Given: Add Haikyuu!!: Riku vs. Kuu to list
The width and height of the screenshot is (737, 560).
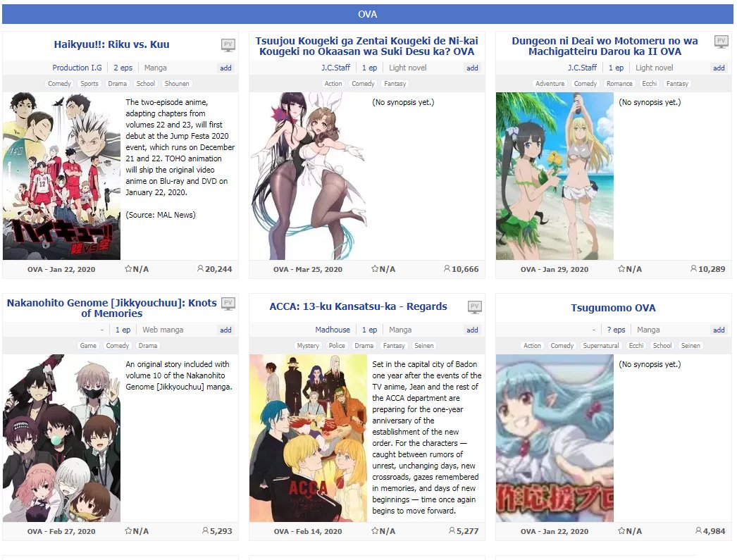Looking at the screenshot, I should [x=225, y=68].
